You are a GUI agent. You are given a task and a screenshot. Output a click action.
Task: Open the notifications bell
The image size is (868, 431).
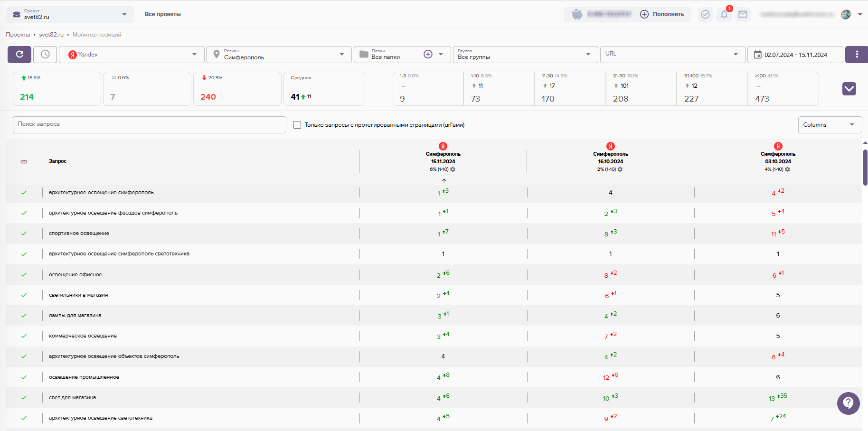(x=724, y=14)
